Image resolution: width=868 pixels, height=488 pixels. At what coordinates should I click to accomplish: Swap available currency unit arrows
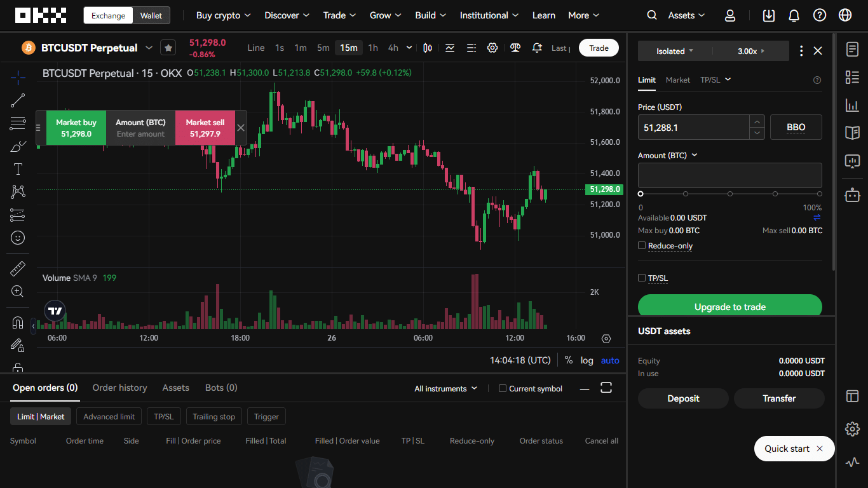(x=817, y=217)
